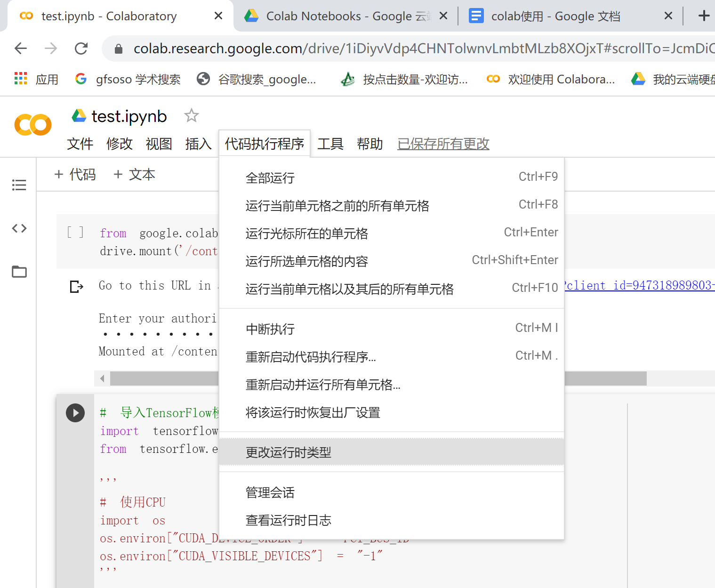715x588 pixels.
Task: Reload the current page
Action: tap(81, 48)
